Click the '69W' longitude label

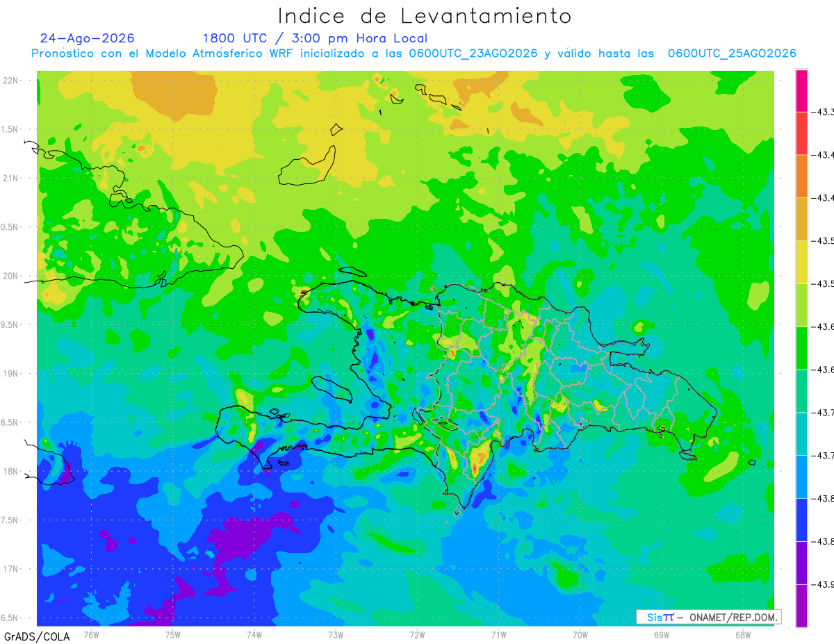point(662,635)
